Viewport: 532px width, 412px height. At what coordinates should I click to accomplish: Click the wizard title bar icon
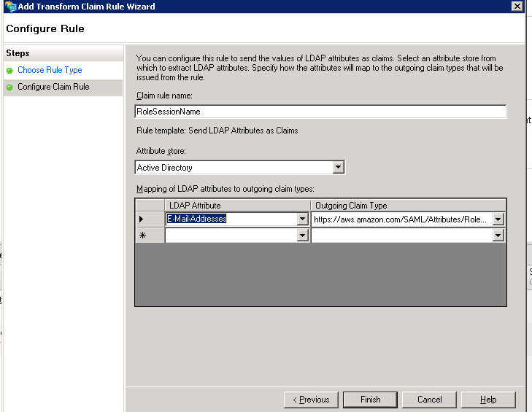pyautogui.click(x=10, y=7)
